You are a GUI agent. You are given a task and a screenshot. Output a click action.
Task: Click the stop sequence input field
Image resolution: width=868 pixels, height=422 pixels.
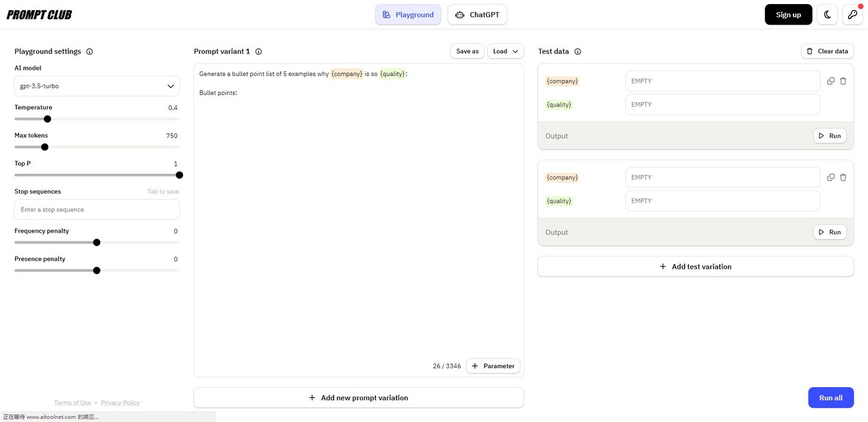[x=97, y=209]
